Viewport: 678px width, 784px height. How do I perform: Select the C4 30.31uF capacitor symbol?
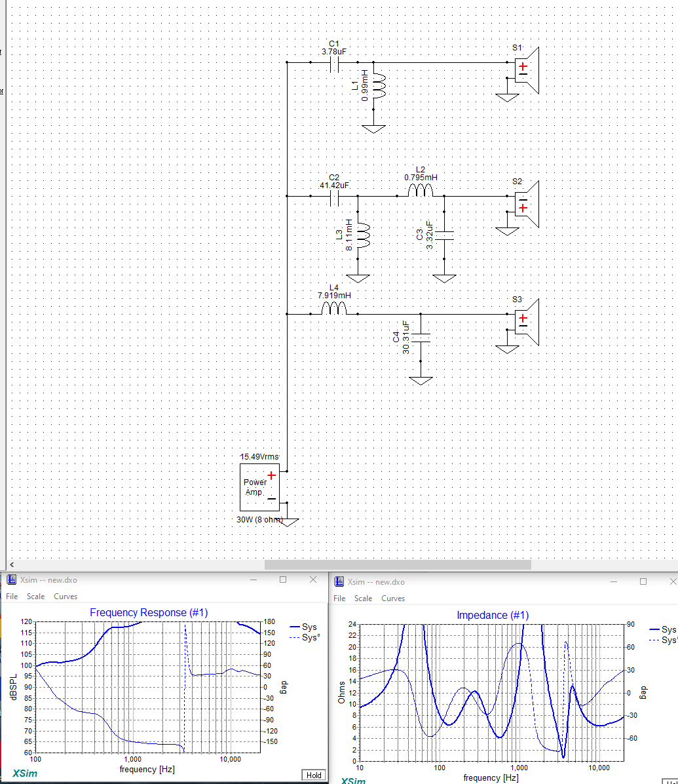tap(421, 338)
